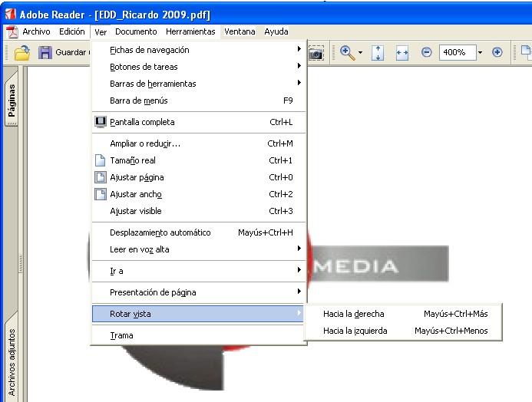Click the navigation pane splitter handle
The width and height of the screenshot is (532, 402).
click(x=21, y=263)
